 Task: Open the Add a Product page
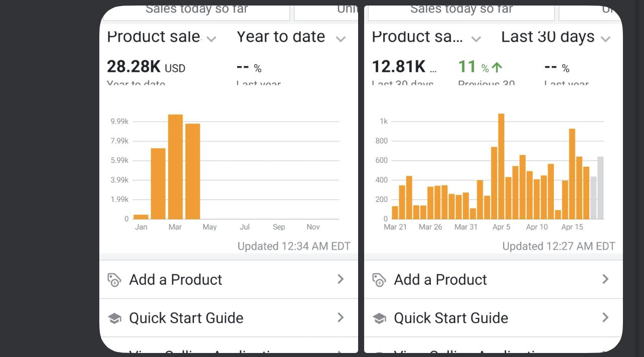(176, 279)
